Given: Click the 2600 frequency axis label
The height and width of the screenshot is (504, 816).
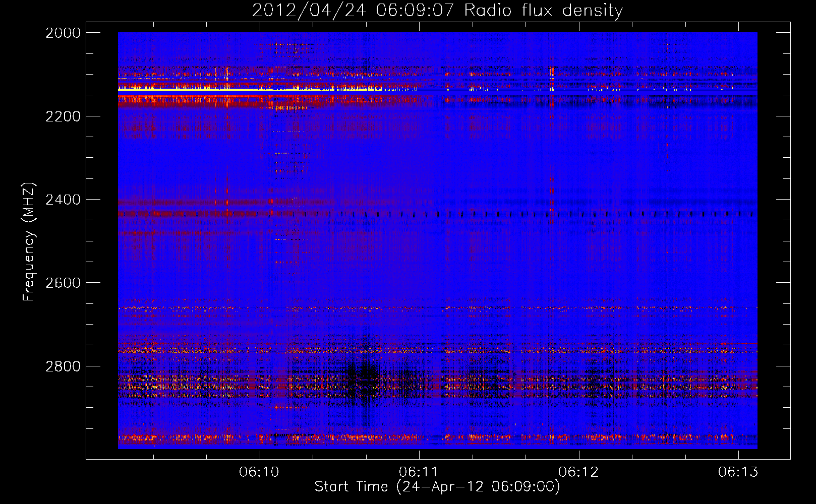Looking at the screenshot, I should tap(63, 283).
